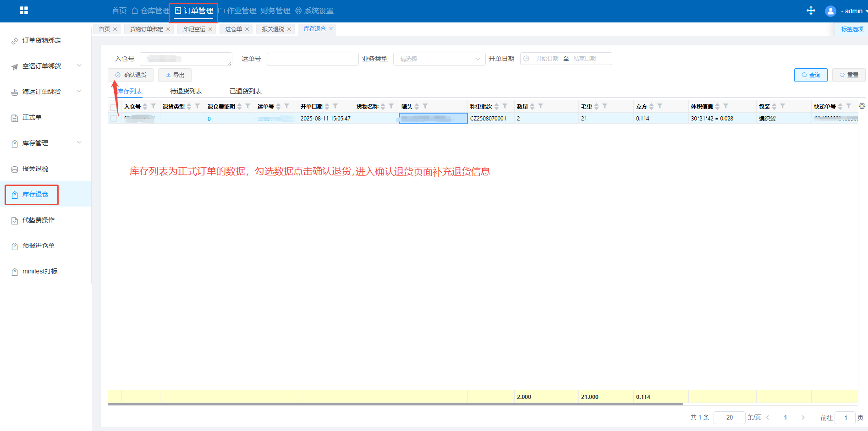Click filter icon on 退货类型 column

coord(198,106)
